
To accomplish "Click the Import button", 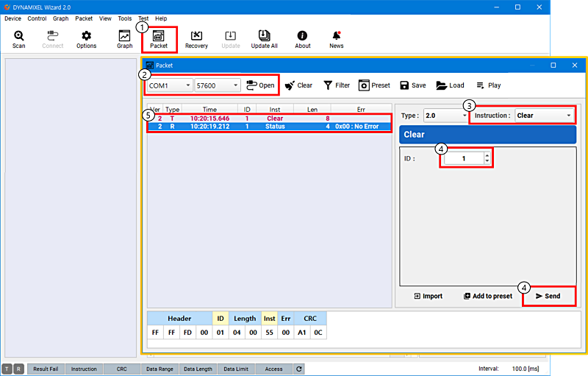I will pos(428,296).
